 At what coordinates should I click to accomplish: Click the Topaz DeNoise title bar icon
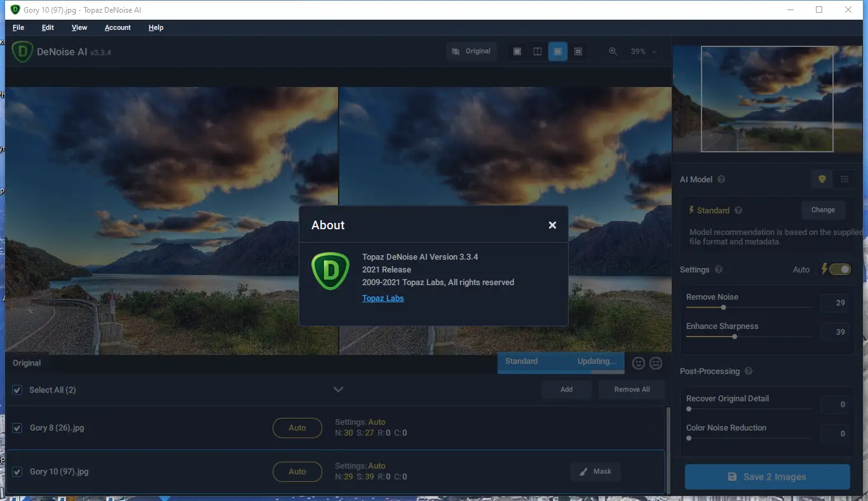click(x=15, y=10)
